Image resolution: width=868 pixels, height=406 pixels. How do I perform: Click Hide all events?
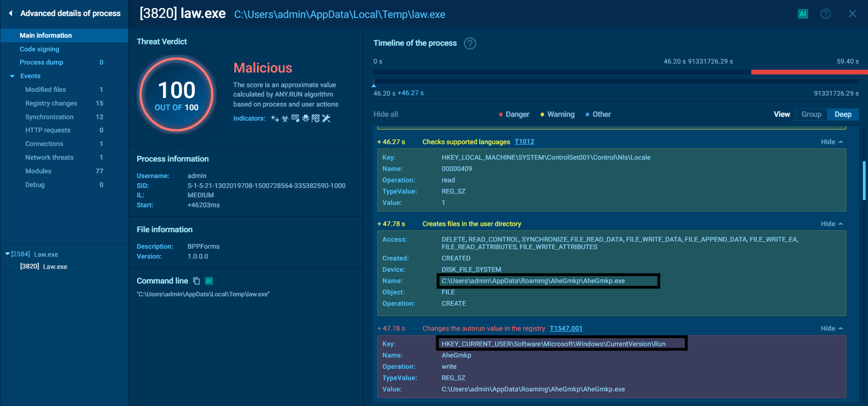[386, 114]
